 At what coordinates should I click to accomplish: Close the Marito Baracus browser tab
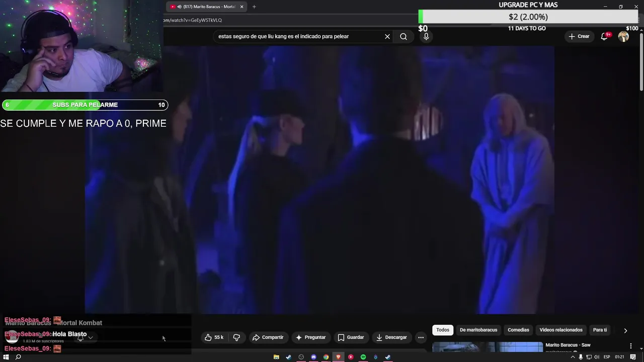(x=242, y=7)
